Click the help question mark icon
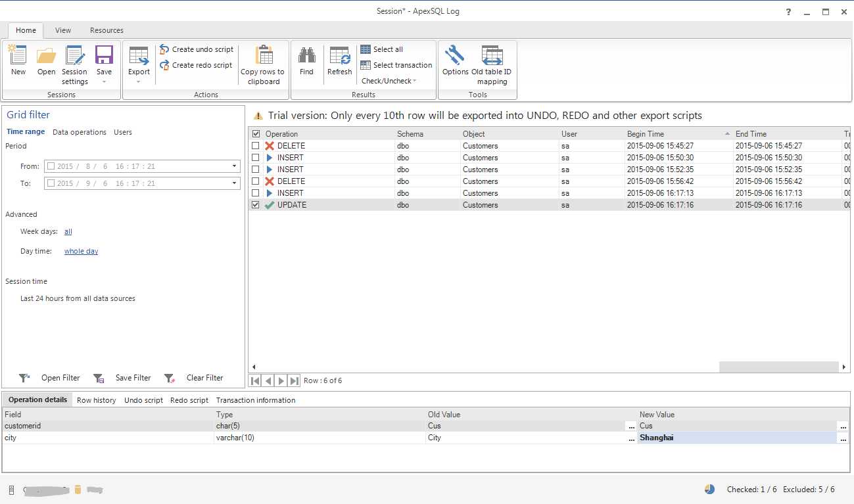The height and width of the screenshot is (504, 854). (789, 12)
